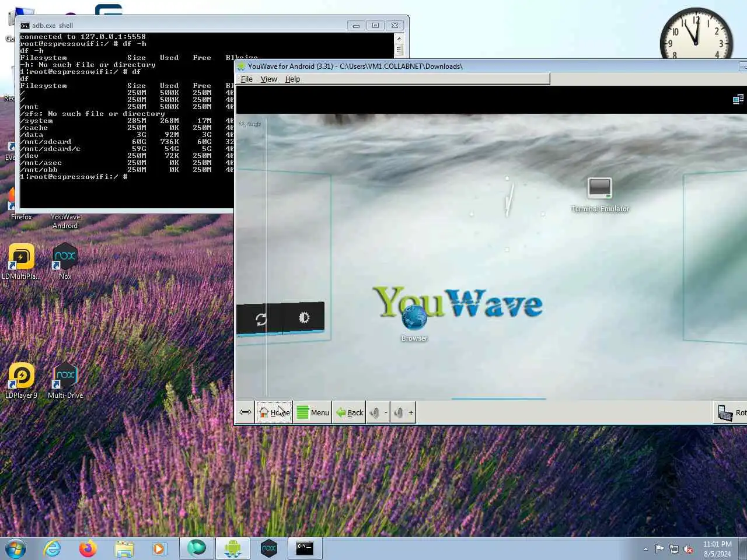This screenshot has height=560, width=747.
Task: Open the Help menu in YouWave
Action: (292, 79)
